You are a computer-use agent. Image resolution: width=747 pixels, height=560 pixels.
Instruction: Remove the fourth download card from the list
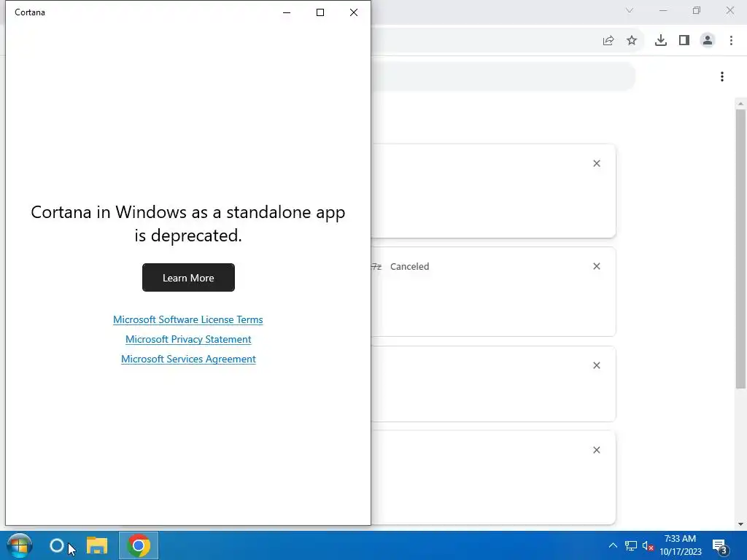tap(597, 450)
